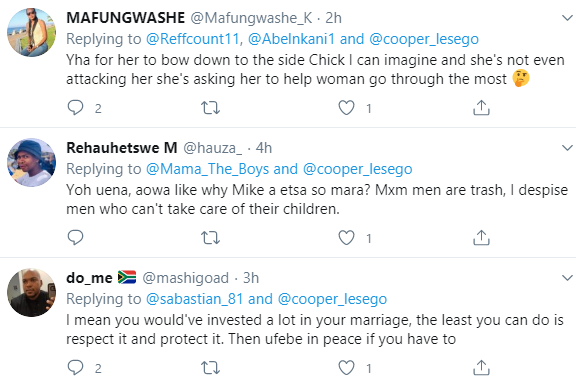The width and height of the screenshot is (576, 386).
Task: Open @sabastian_81 mention link
Action: (x=194, y=299)
